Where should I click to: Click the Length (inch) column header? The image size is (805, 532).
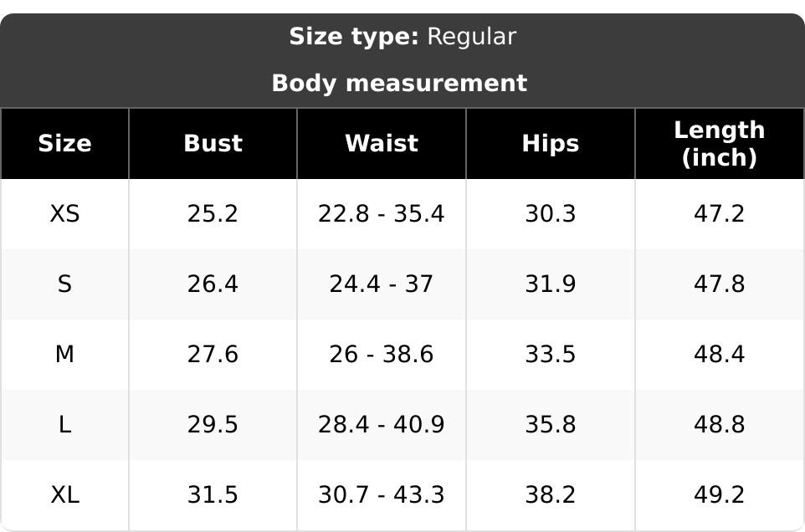[x=720, y=144]
